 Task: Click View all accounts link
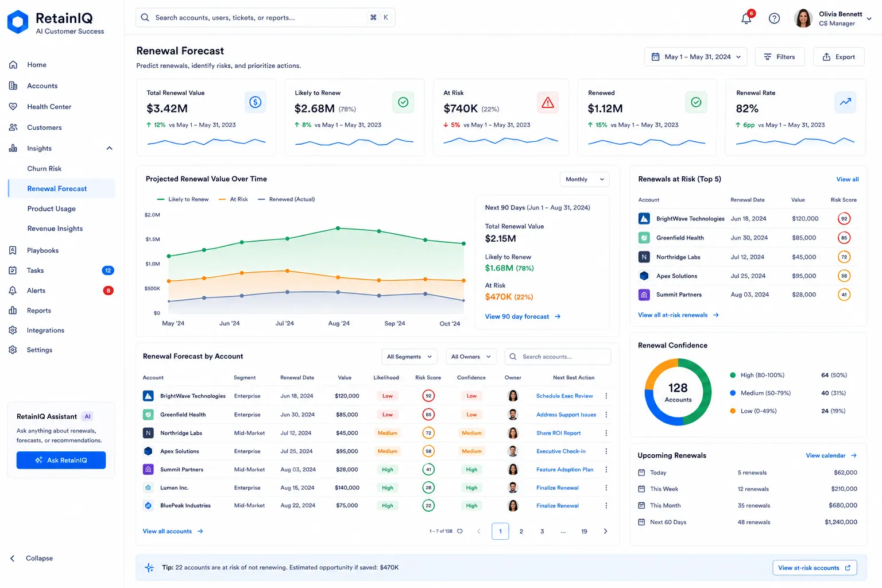click(173, 531)
